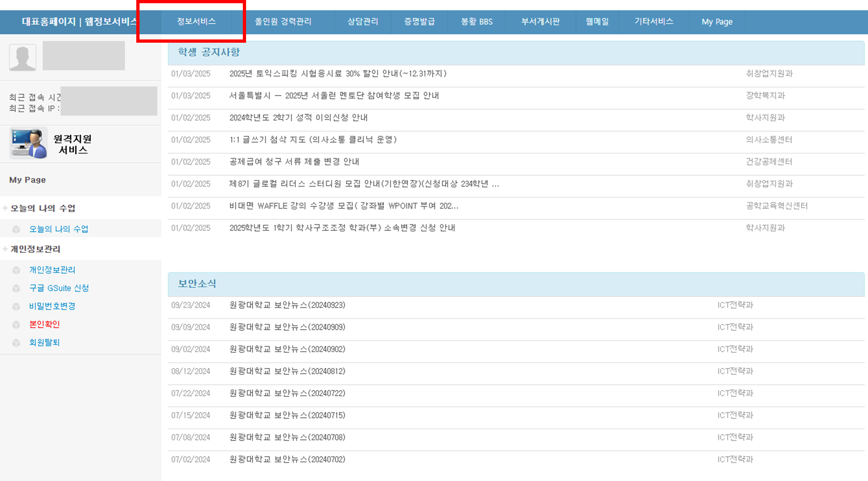
Task: Go to the 웹메일 menu
Action: point(597,22)
